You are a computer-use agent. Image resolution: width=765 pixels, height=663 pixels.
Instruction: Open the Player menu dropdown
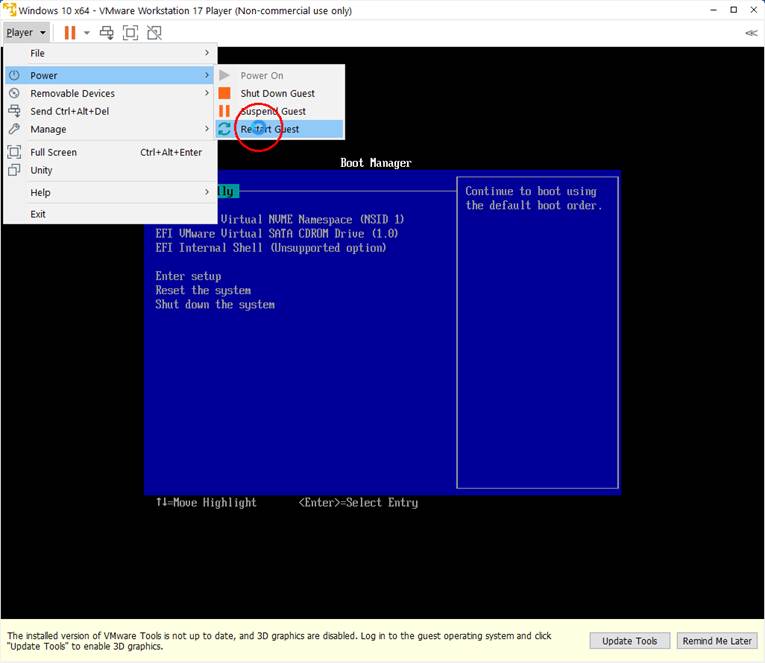(x=25, y=32)
